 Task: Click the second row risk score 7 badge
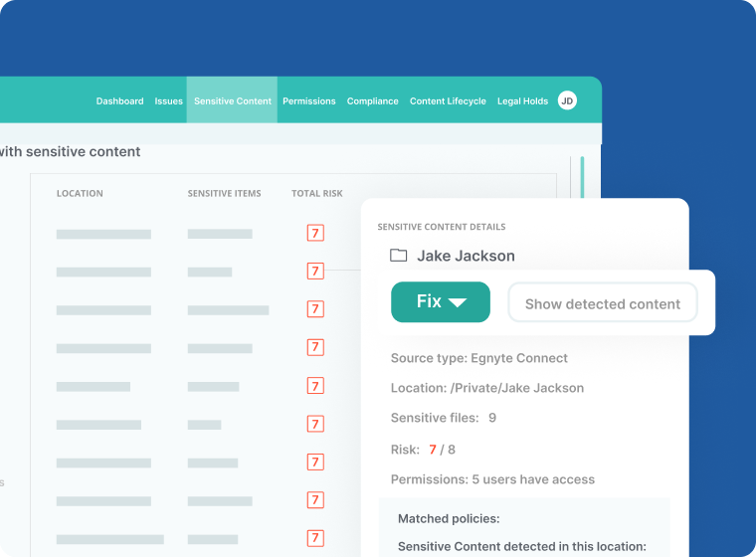(x=315, y=272)
